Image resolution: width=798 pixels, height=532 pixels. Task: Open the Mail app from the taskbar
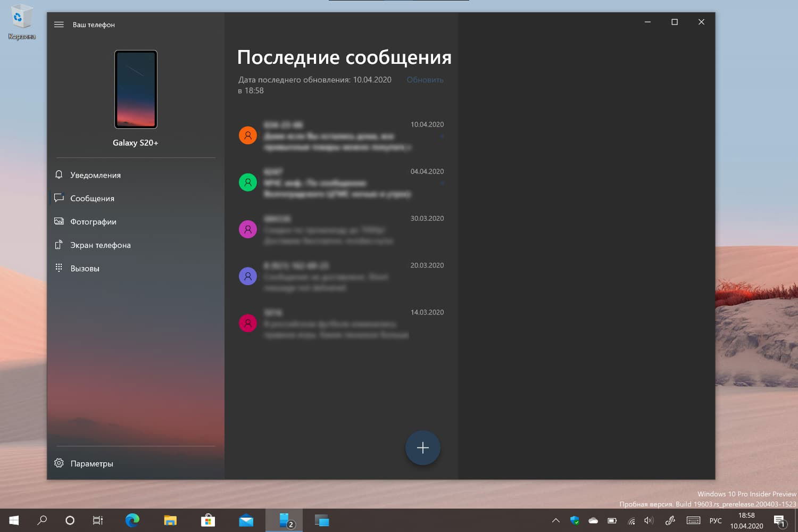point(245,520)
